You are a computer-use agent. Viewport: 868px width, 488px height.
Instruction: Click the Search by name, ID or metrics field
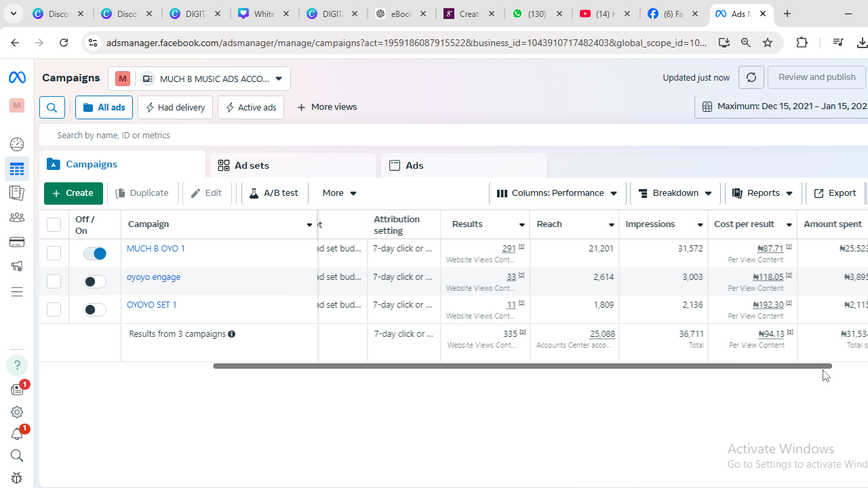pos(453,135)
